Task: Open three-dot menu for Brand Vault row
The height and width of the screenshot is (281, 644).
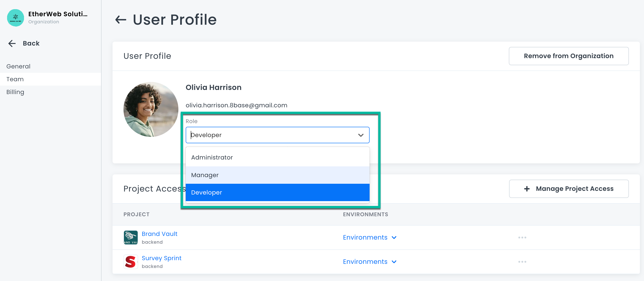Action: 522,237
